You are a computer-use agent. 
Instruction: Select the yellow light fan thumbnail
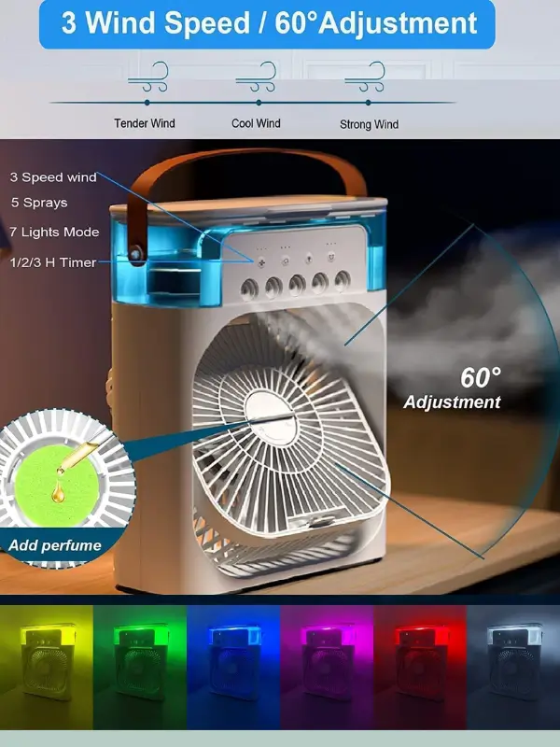point(47,668)
